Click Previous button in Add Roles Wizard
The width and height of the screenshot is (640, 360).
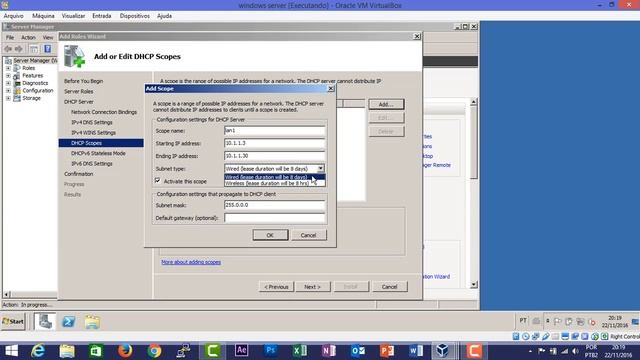point(276,287)
